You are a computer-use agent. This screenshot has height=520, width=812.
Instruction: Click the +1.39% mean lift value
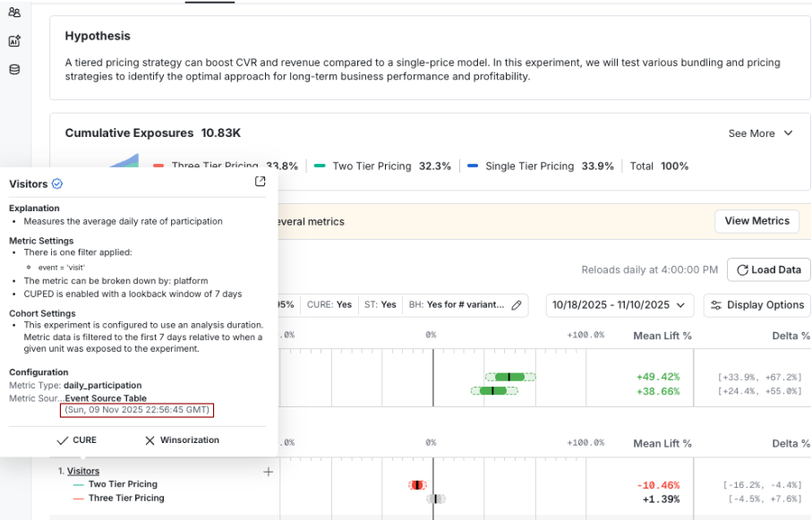click(x=661, y=499)
